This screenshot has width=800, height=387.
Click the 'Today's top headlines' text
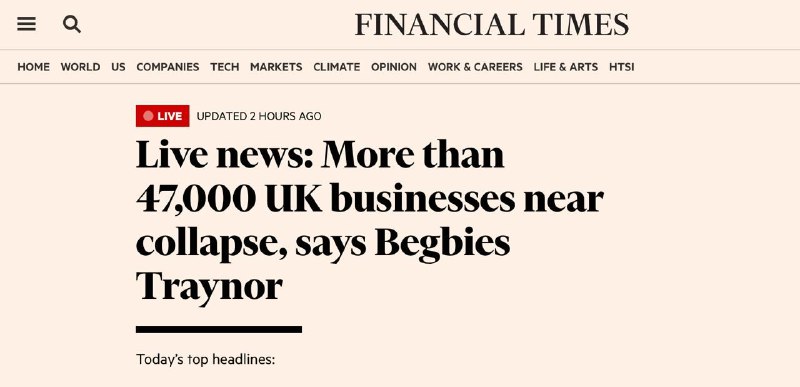click(206, 359)
